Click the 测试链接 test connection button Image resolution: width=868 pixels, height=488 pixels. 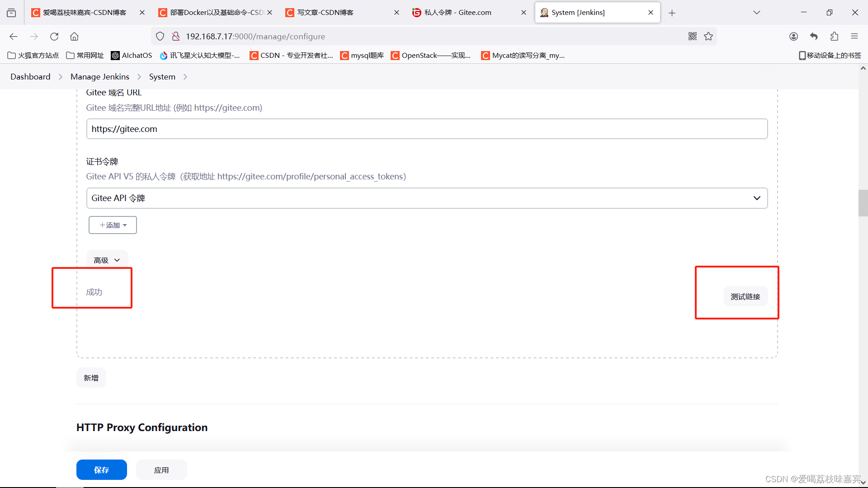(745, 296)
